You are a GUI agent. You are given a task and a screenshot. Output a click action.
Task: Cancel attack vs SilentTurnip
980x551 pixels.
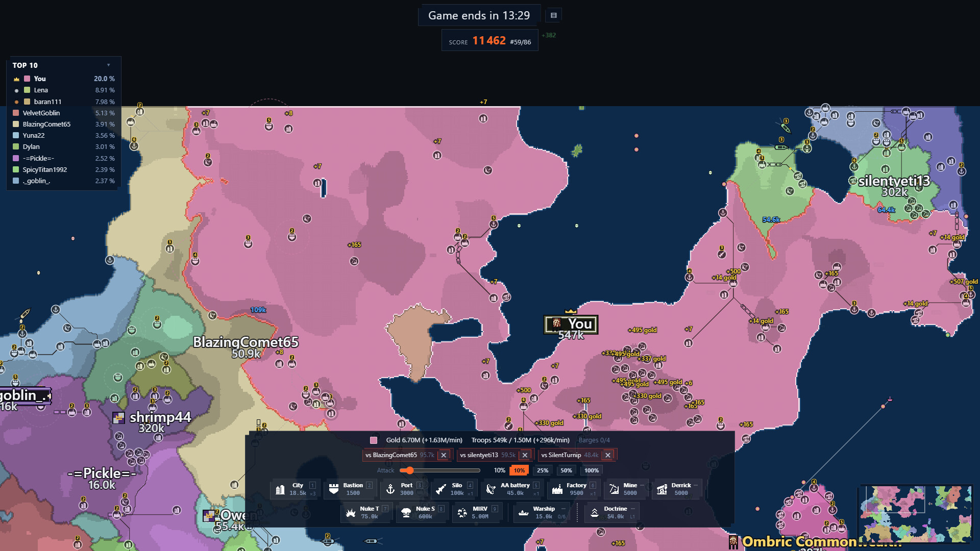(x=608, y=455)
